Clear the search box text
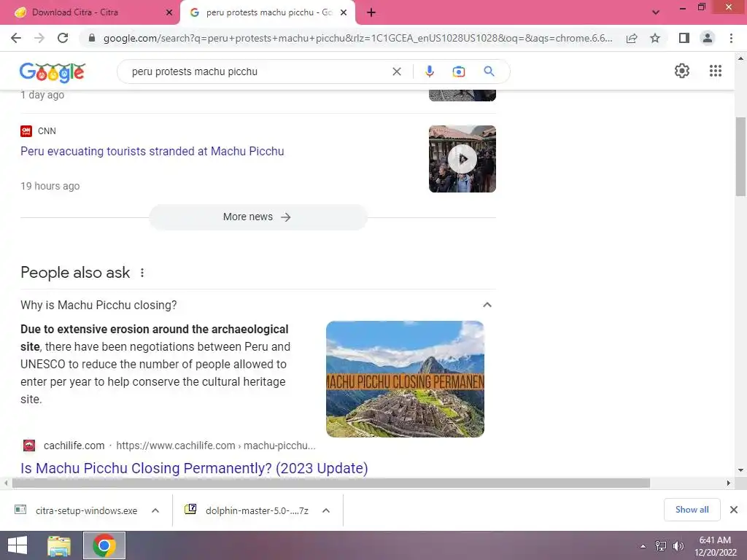This screenshot has width=747, height=560. point(396,71)
